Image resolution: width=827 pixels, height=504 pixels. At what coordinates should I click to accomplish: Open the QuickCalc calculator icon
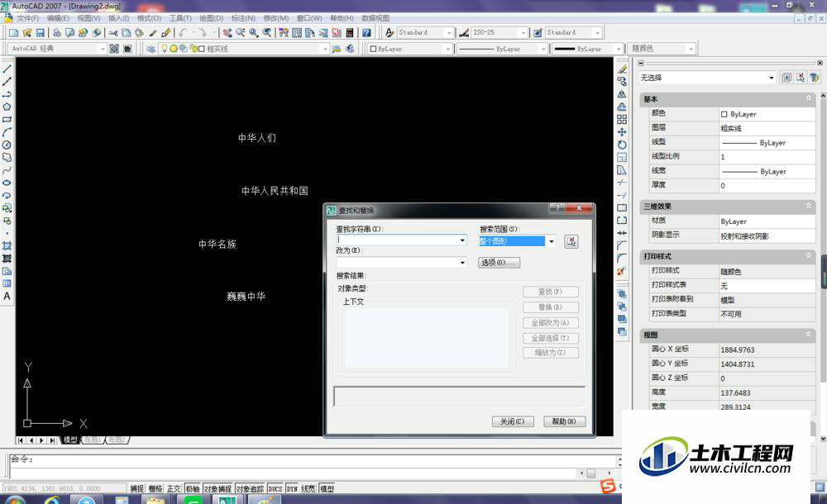tap(349, 33)
